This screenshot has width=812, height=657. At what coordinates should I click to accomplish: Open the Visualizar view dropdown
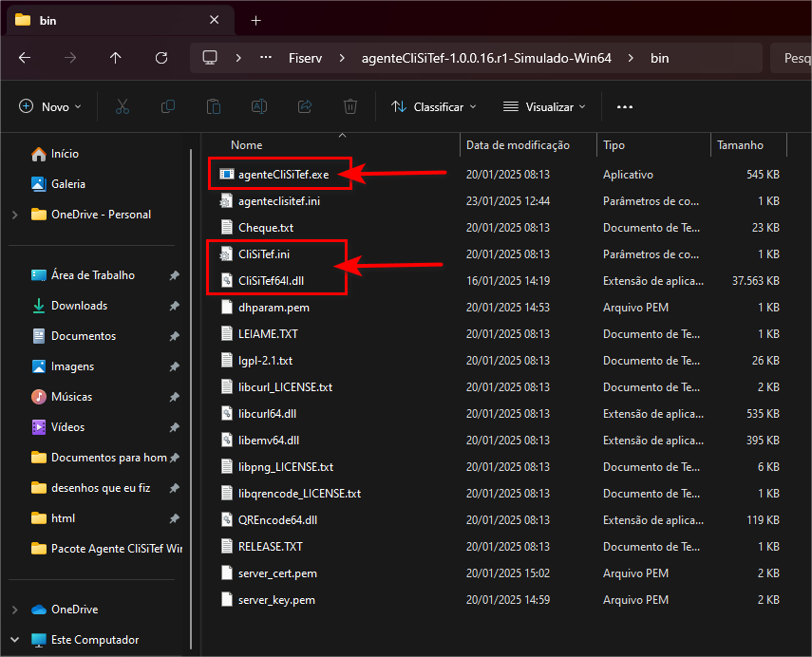pyautogui.click(x=544, y=106)
